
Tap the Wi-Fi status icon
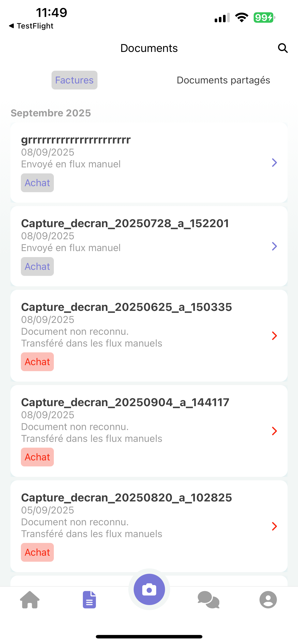(241, 17)
